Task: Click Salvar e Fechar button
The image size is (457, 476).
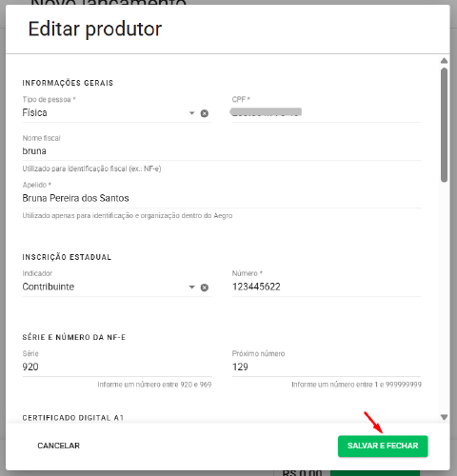Action: tap(383, 446)
